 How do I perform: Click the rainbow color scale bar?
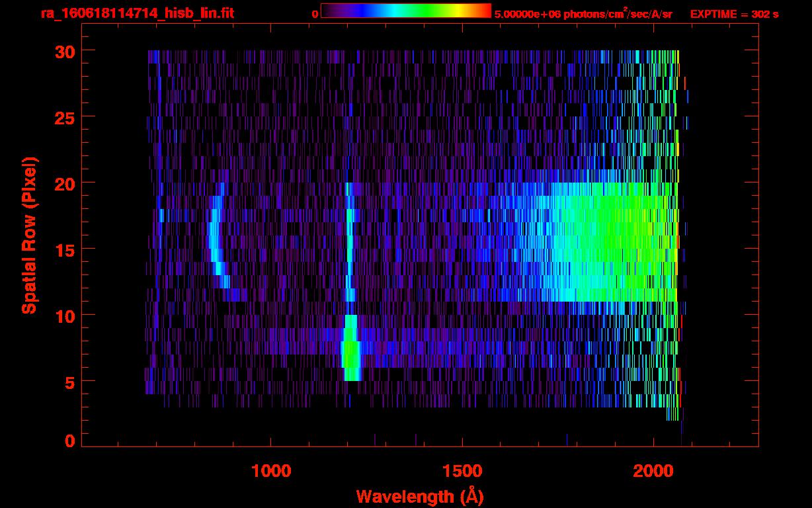coord(405,11)
